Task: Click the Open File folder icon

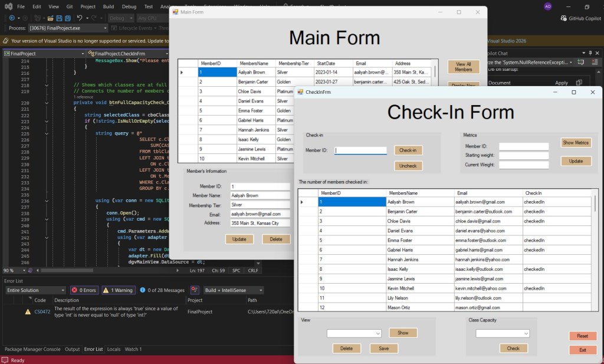Action: click(x=50, y=18)
